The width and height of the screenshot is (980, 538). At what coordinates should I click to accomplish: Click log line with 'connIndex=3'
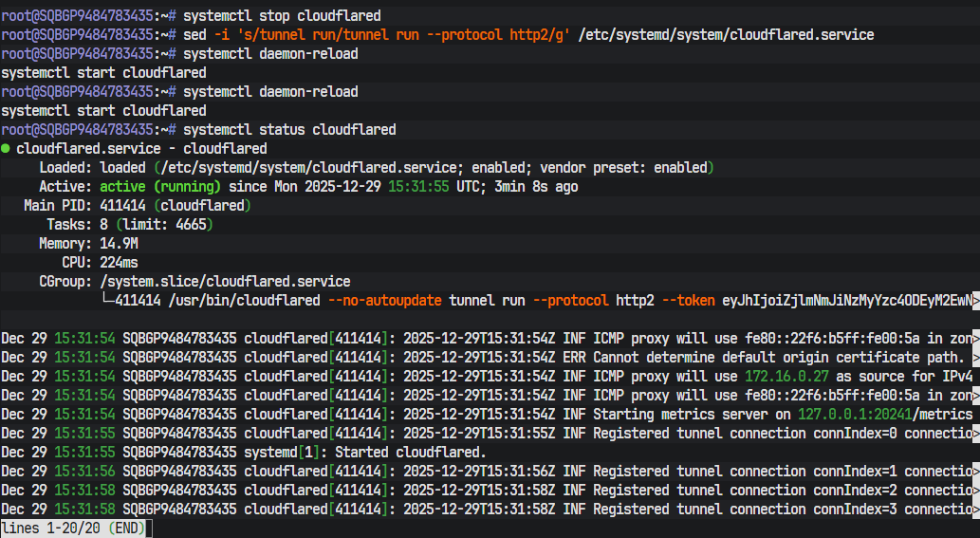tap(490, 509)
